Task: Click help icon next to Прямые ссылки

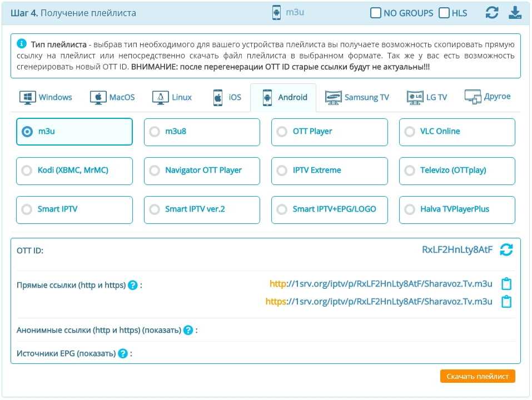Action: [132, 285]
